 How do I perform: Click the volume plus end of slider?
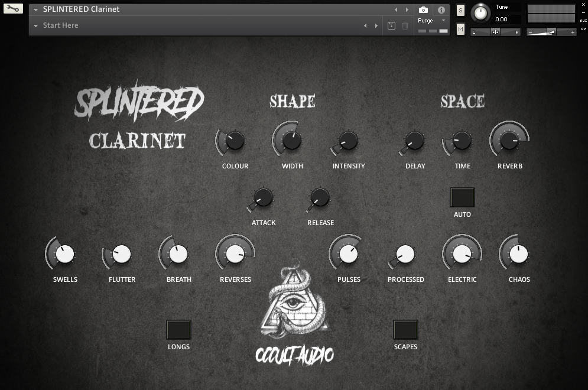pyautogui.click(x=573, y=32)
